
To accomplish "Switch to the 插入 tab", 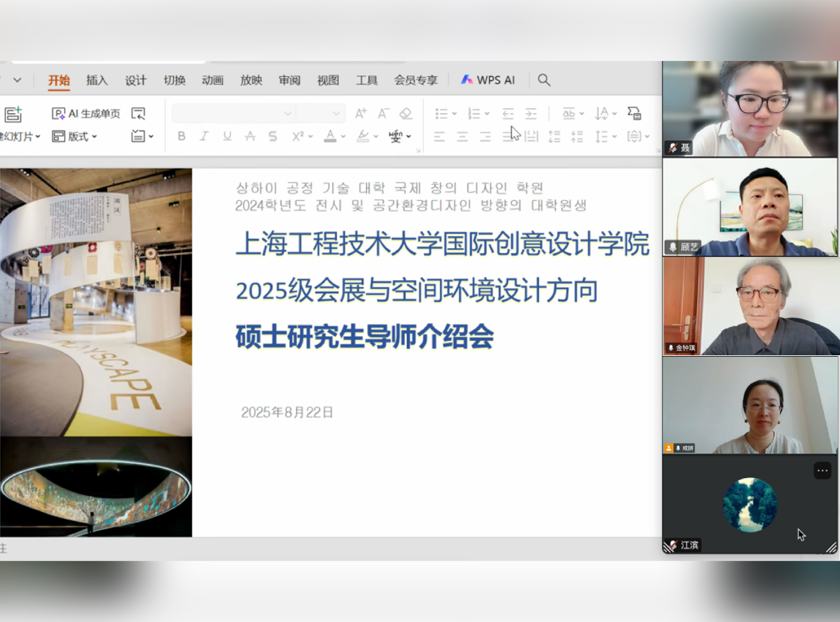I will tap(97, 80).
